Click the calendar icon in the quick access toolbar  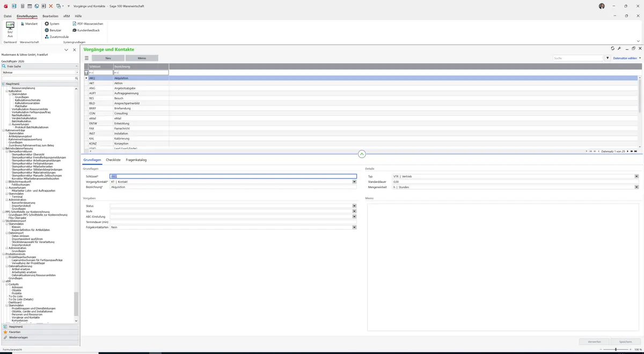(30, 6)
